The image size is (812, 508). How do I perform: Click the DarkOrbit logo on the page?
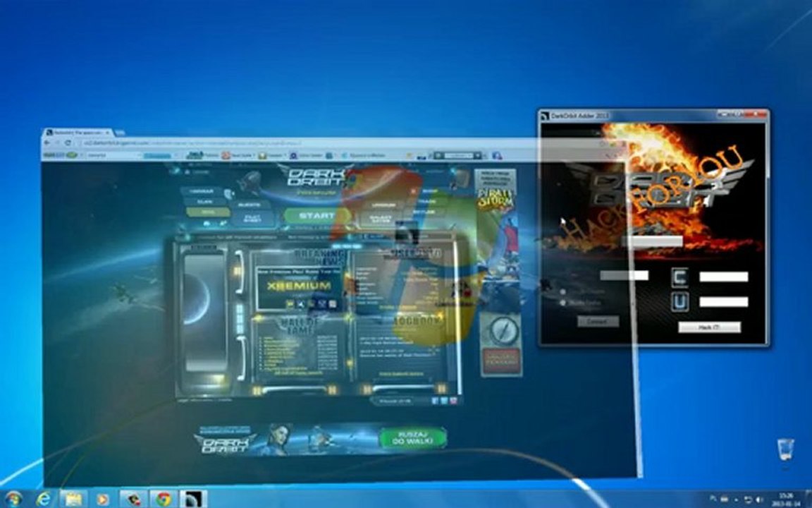pyautogui.click(x=316, y=178)
